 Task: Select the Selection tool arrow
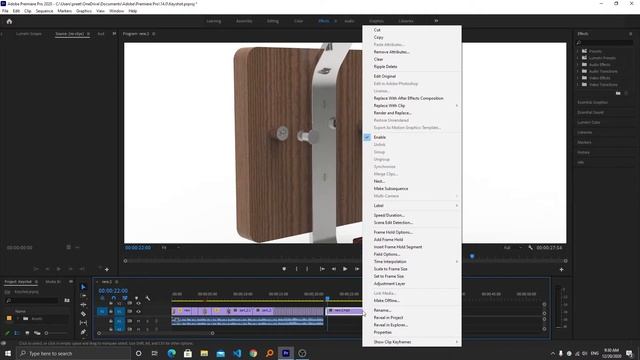click(83, 287)
